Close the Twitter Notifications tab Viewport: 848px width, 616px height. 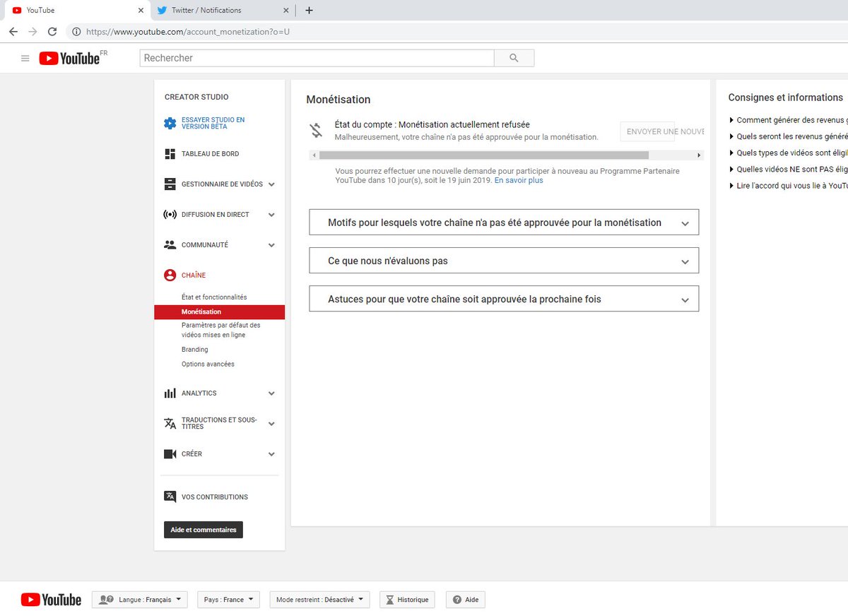tap(286, 11)
